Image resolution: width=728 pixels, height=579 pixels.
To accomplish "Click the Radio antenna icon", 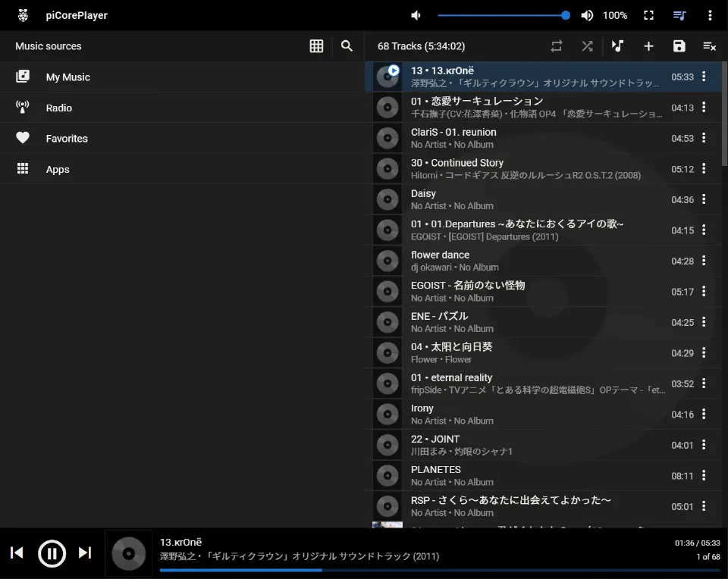I will click(23, 107).
